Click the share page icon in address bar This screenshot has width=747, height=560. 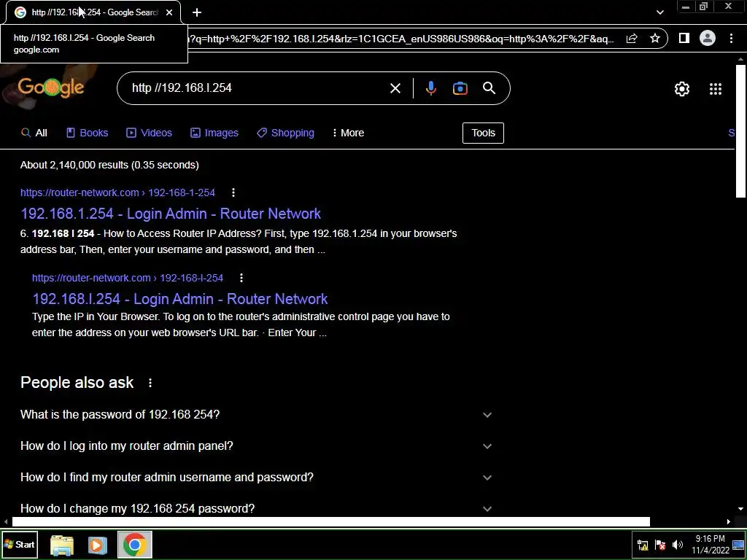tap(632, 39)
